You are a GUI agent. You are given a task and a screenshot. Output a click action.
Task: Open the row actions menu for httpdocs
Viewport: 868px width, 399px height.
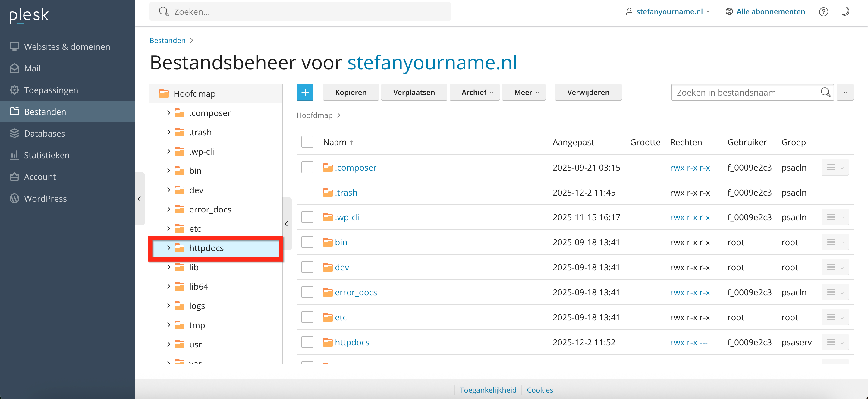(x=835, y=342)
